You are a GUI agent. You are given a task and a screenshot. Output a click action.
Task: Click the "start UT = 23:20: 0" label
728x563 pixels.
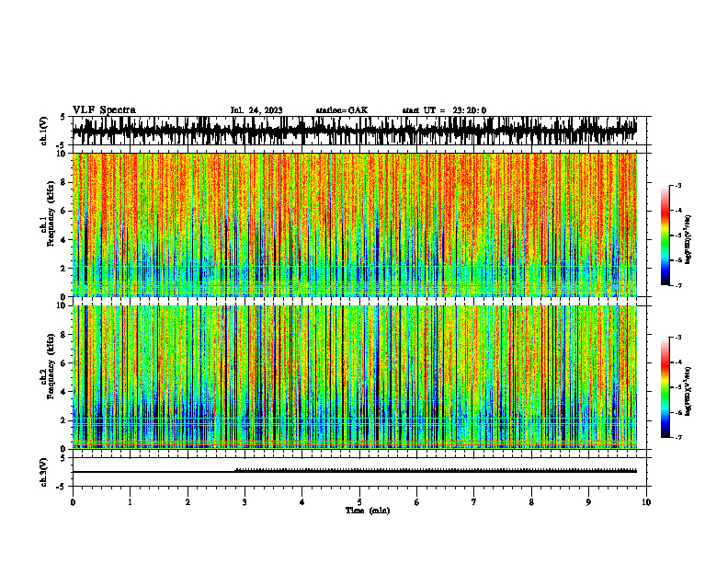[444, 110]
